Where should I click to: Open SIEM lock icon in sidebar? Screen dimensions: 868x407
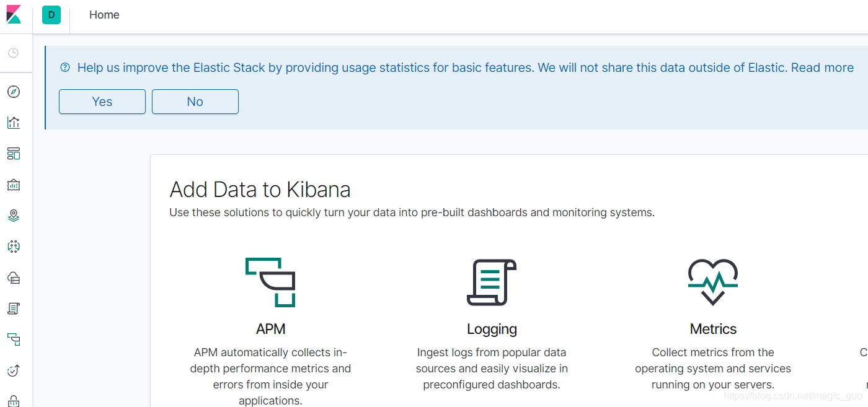(x=14, y=401)
